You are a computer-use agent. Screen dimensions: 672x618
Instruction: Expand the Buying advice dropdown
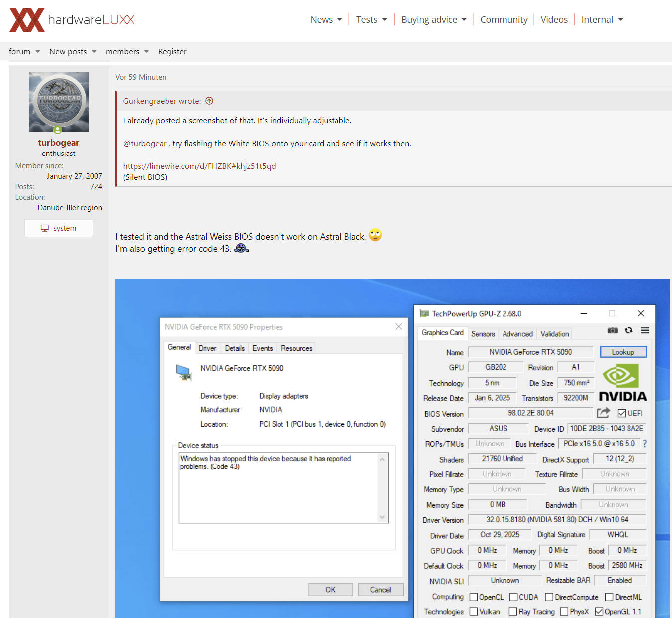[x=433, y=20]
